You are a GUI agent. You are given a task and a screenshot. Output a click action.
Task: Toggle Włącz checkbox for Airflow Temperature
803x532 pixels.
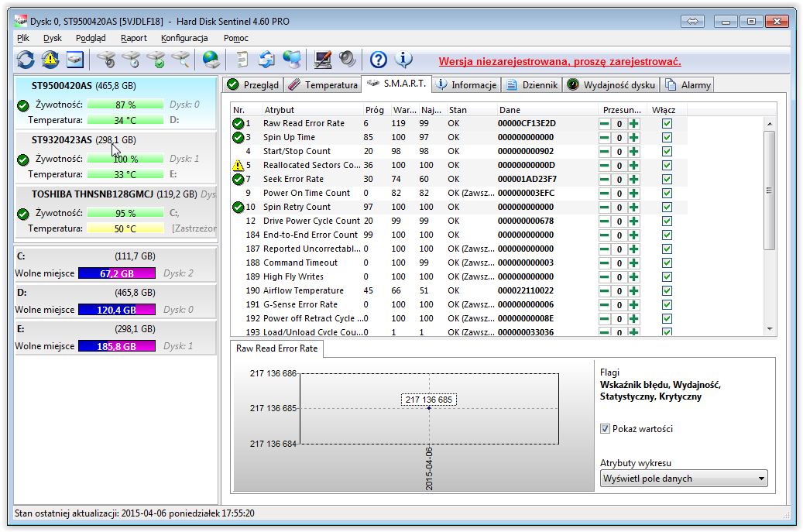point(667,291)
